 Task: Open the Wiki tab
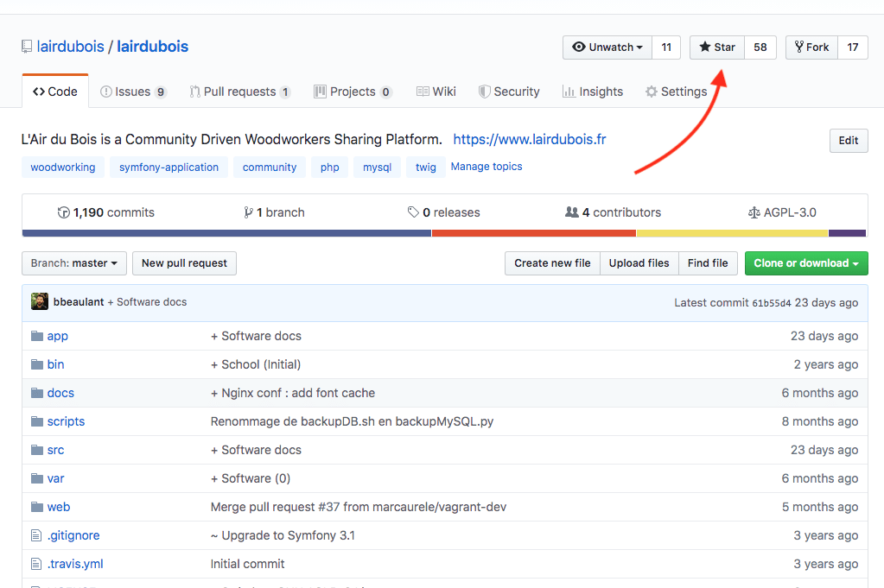click(436, 92)
